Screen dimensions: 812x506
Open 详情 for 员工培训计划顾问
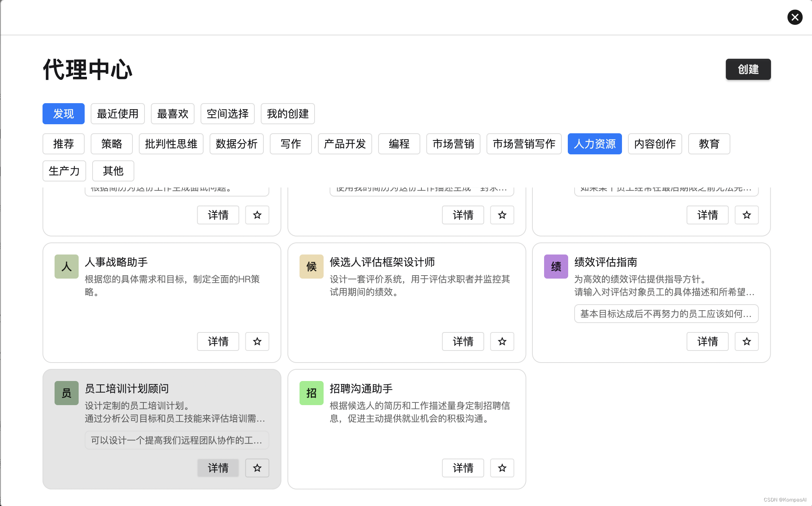click(218, 468)
